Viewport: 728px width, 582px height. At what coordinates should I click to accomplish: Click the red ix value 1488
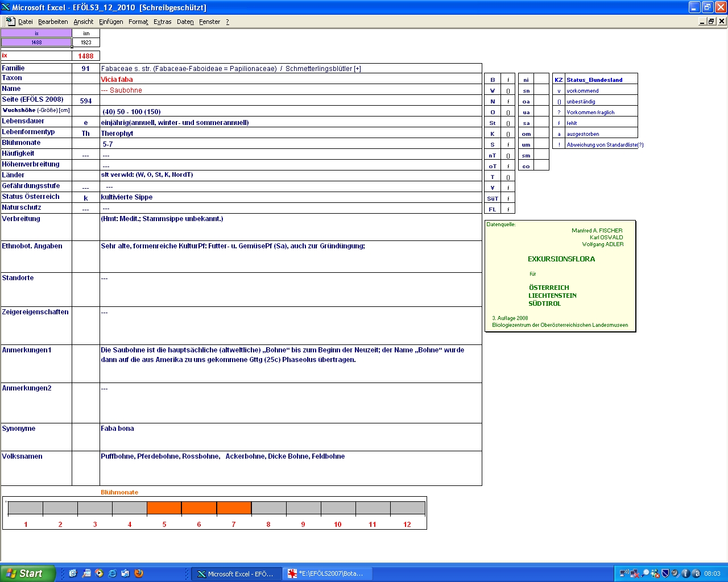coord(86,56)
